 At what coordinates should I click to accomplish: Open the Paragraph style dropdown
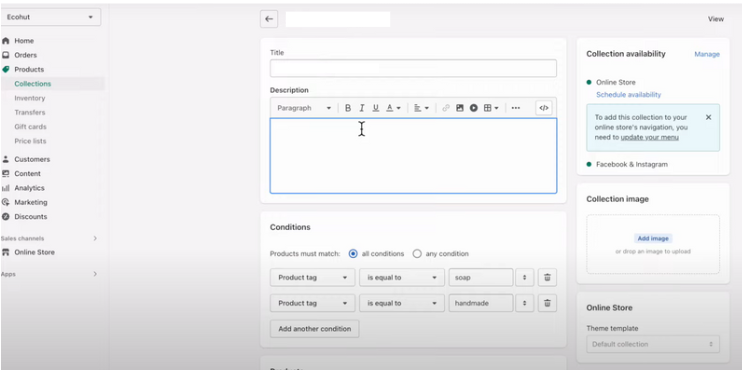pyautogui.click(x=304, y=108)
